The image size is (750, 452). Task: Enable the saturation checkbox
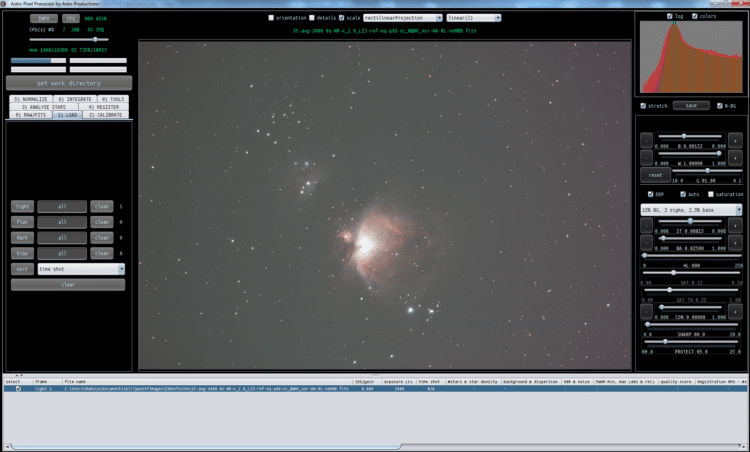[x=710, y=194]
